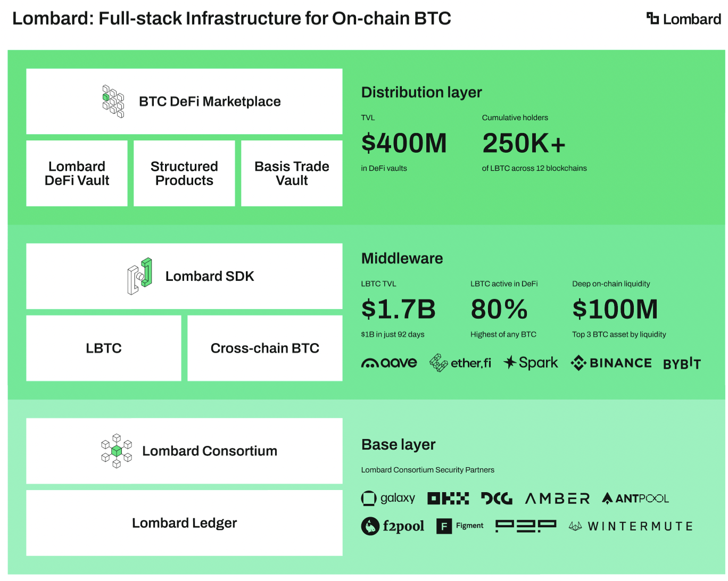Click the Figment partner logo
The image size is (728, 581).
[460, 526]
